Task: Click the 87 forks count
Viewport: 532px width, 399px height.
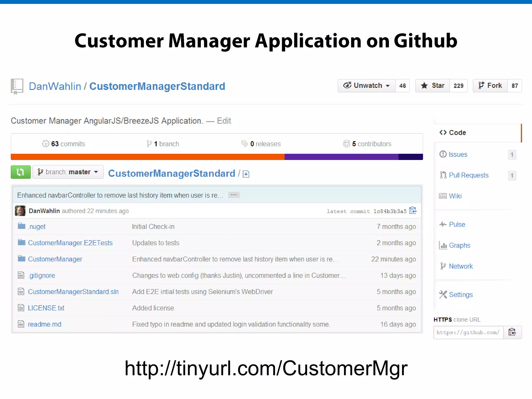Action: pyautogui.click(x=515, y=86)
